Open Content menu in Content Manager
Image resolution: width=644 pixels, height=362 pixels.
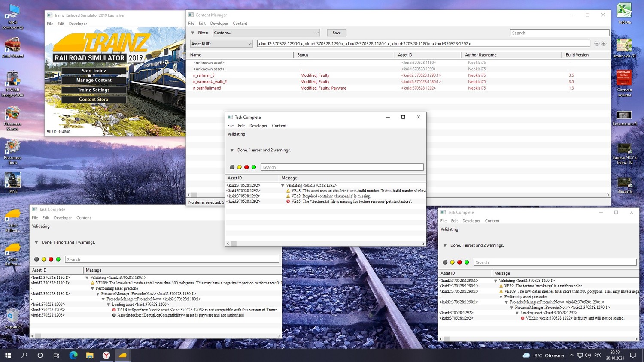(x=240, y=24)
